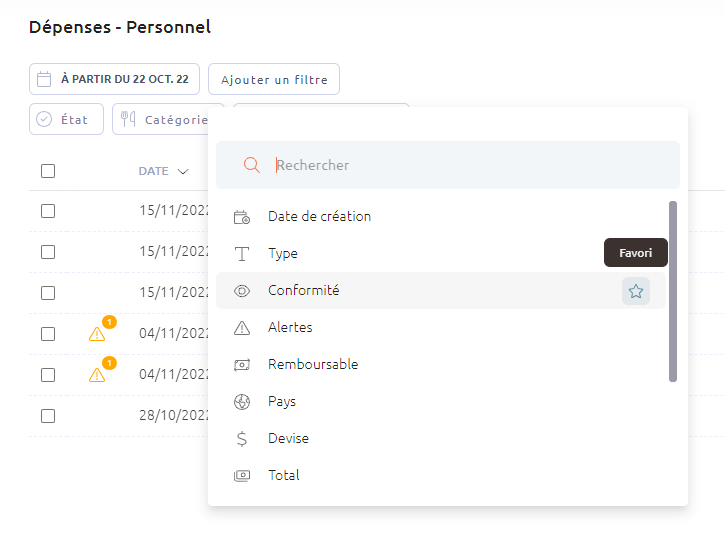Open the État filter dropdown

click(x=67, y=119)
